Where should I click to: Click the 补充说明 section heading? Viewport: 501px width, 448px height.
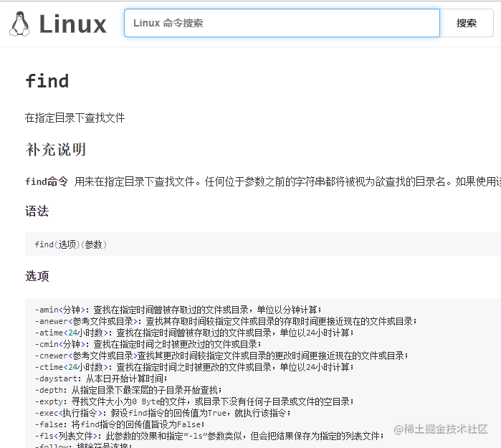pos(56,150)
